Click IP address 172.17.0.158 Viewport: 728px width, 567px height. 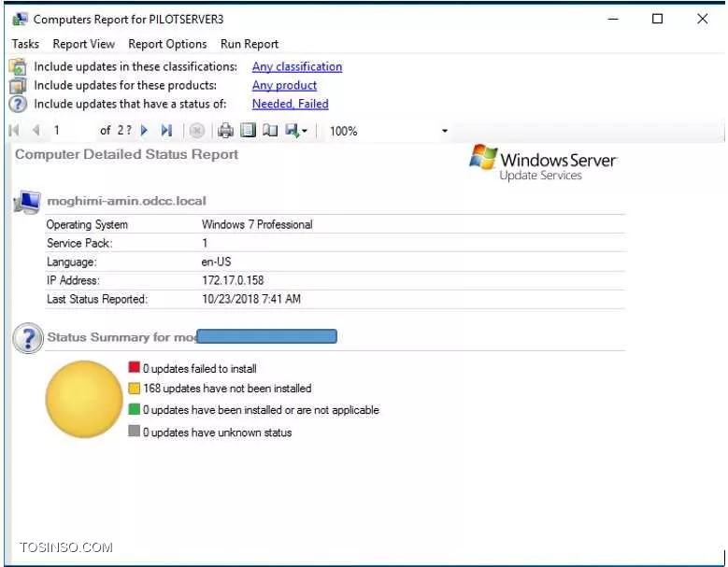click(x=233, y=280)
